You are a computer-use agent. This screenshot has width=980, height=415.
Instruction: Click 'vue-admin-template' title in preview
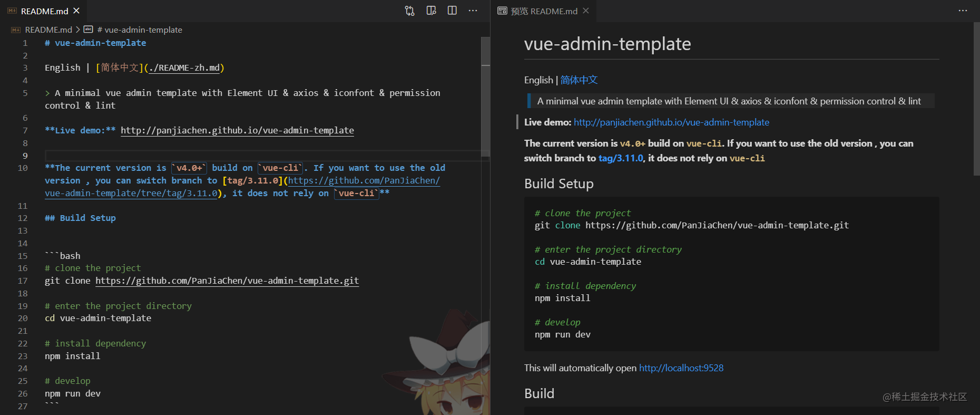pos(607,44)
